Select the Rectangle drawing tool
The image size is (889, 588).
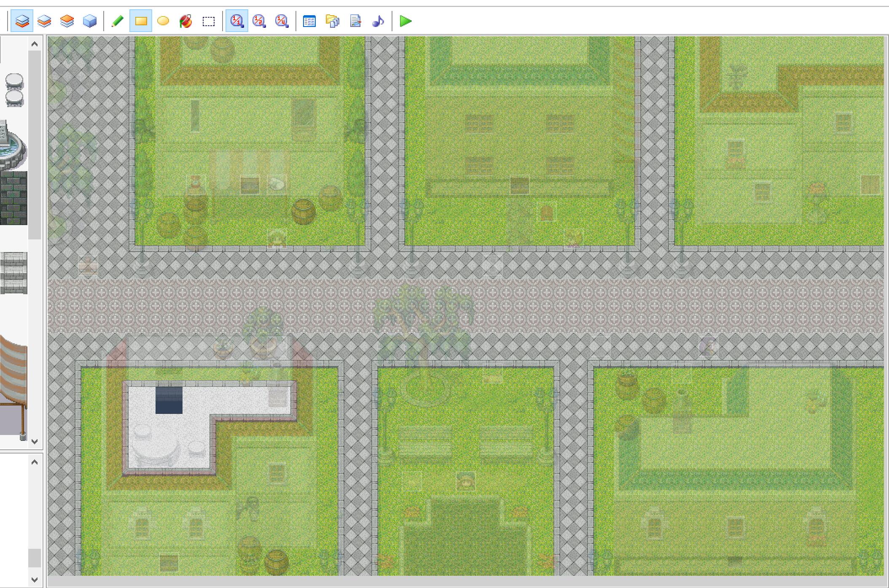pos(141,21)
